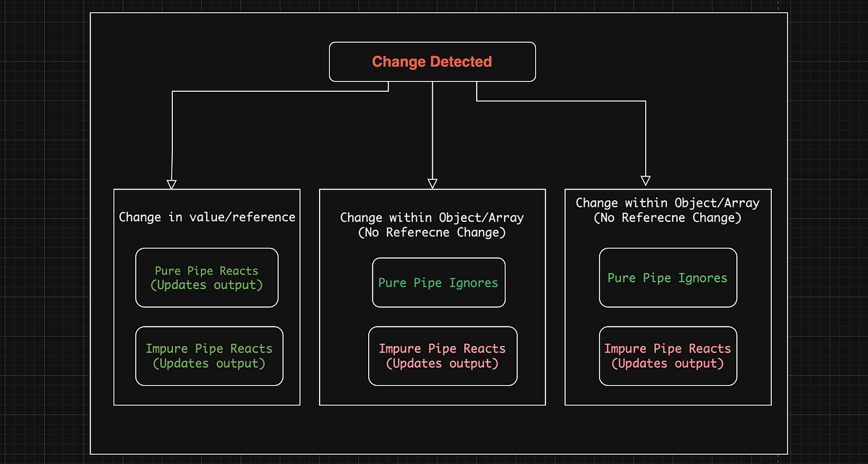Click the horizontal connector line from Change Detected

tap(275, 91)
